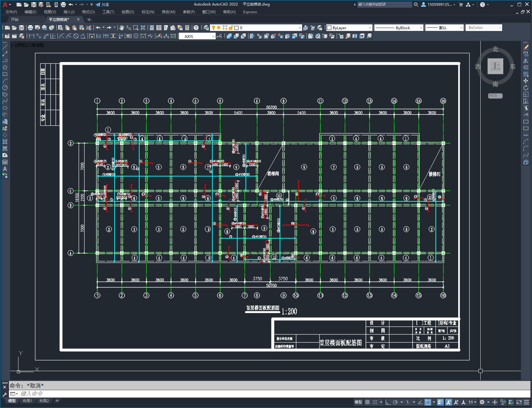Select the Circle draw tool
Viewport: 532px width, 408px height.
coord(5,88)
